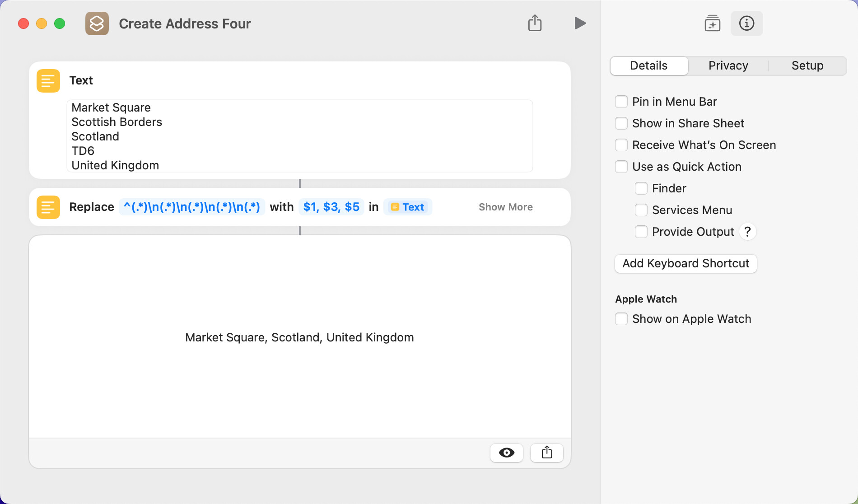Screen dimensions: 858x504
Task: Click the line TD6 in text box
Action: (x=83, y=151)
